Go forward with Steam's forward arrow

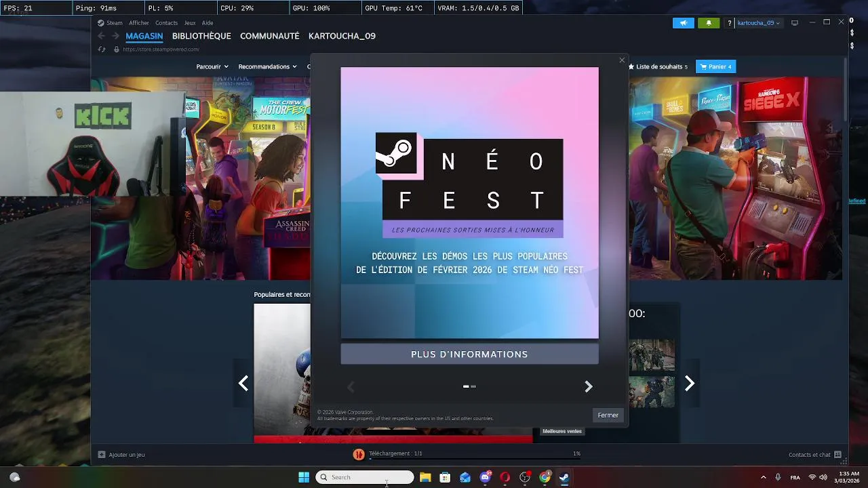point(115,36)
